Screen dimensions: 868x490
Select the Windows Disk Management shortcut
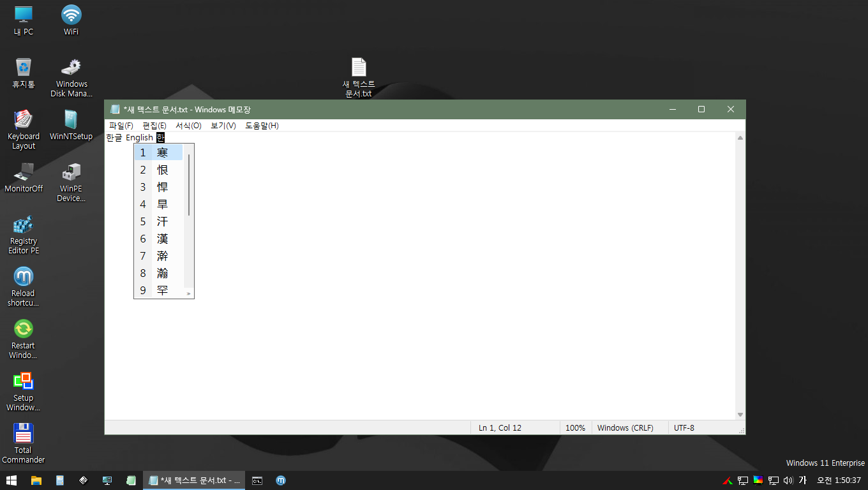(x=71, y=78)
